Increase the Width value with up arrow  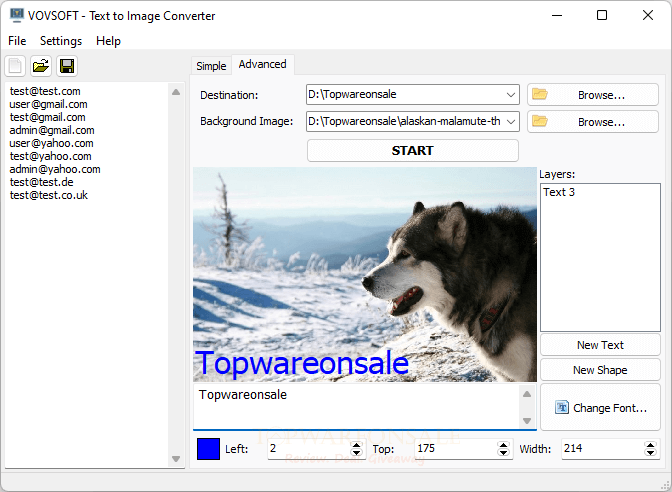[650, 445]
